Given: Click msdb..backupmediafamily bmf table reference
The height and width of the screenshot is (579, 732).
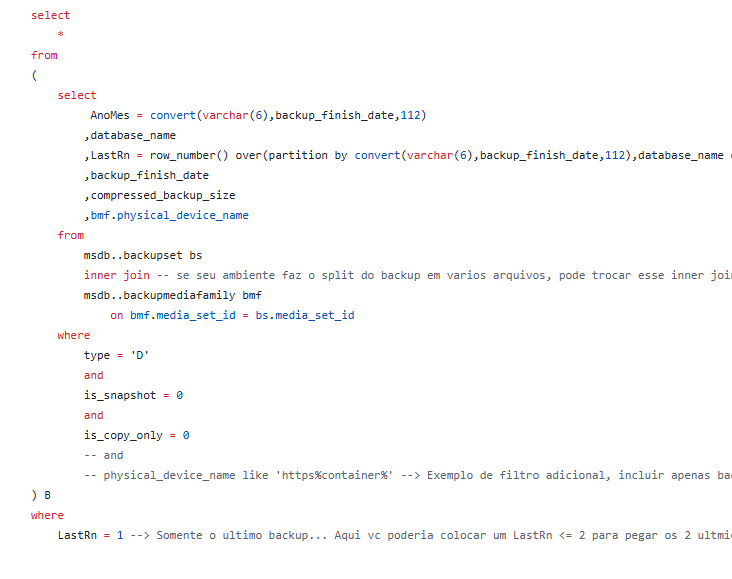Looking at the screenshot, I should (x=172, y=296).
